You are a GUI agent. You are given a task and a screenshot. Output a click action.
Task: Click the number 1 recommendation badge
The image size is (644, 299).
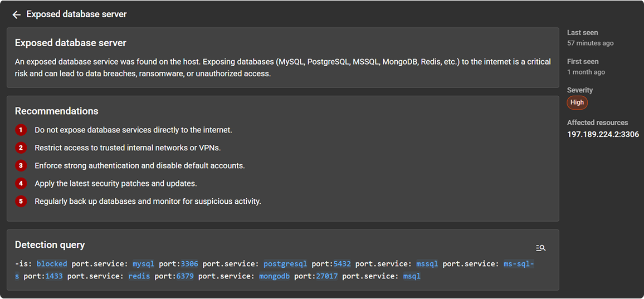(21, 130)
